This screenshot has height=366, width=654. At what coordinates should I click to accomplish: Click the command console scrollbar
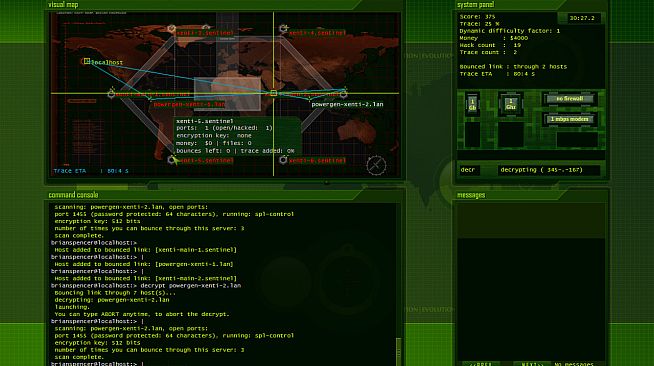pos(398,351)
